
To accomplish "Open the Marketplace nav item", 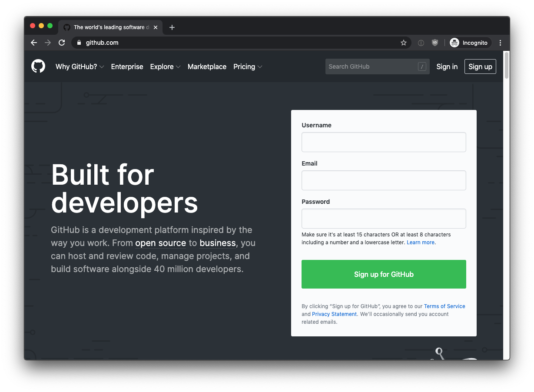I will [x=207, y=66].
